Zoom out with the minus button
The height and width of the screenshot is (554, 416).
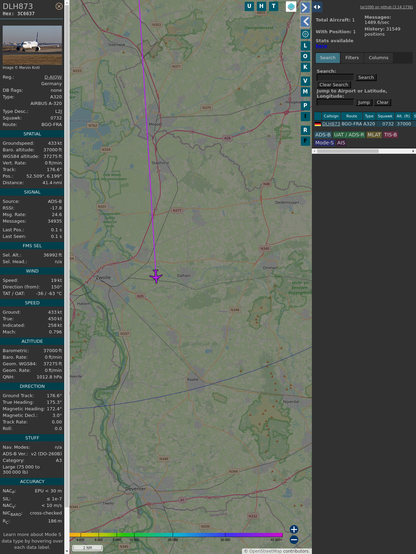coord(294,540)
